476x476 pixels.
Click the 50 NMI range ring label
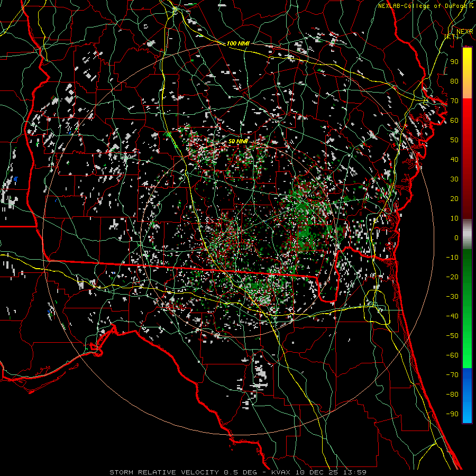(238, 141)
